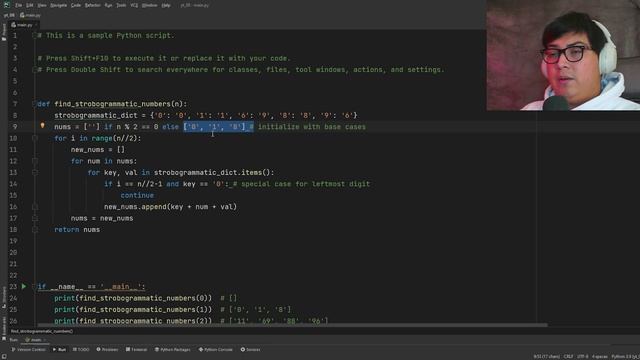Click the selected list text on line 9

[218, 127]
